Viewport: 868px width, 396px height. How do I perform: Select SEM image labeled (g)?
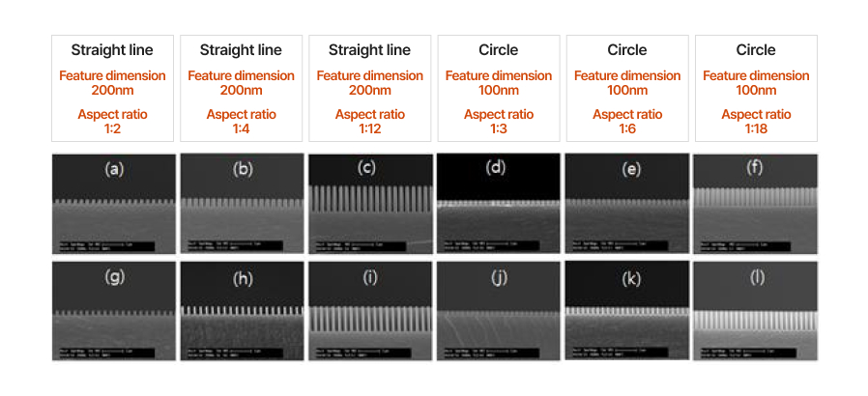pyautogui.click(x=113, y=311)
